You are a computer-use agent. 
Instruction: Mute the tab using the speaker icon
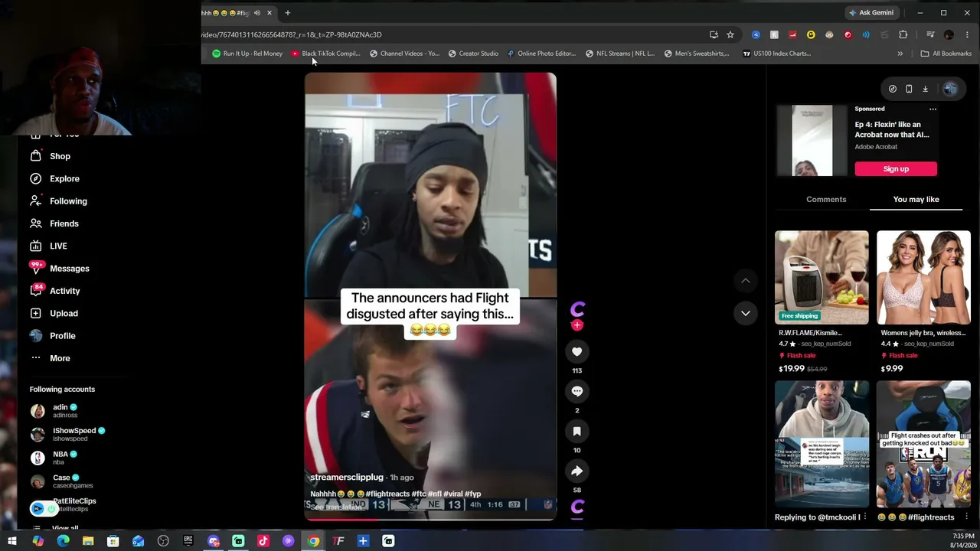(257, 13)
